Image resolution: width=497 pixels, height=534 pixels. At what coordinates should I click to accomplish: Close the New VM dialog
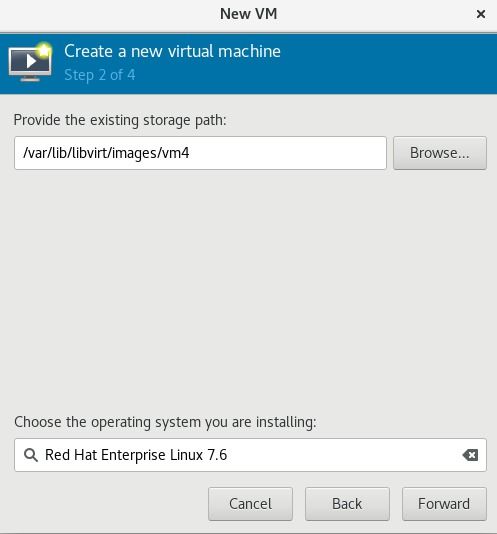tap(481, 14)
